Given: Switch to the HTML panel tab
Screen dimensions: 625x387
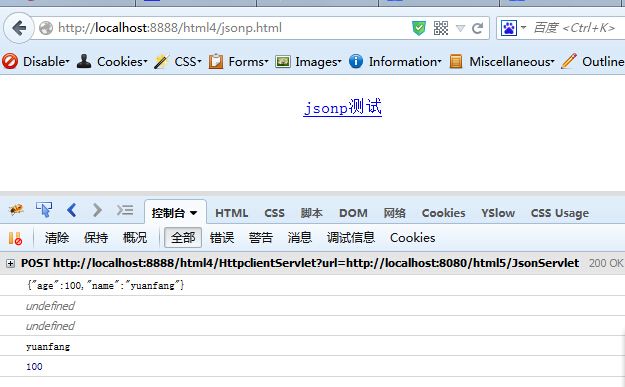Looking at the screenshot, I should (232, 213).
